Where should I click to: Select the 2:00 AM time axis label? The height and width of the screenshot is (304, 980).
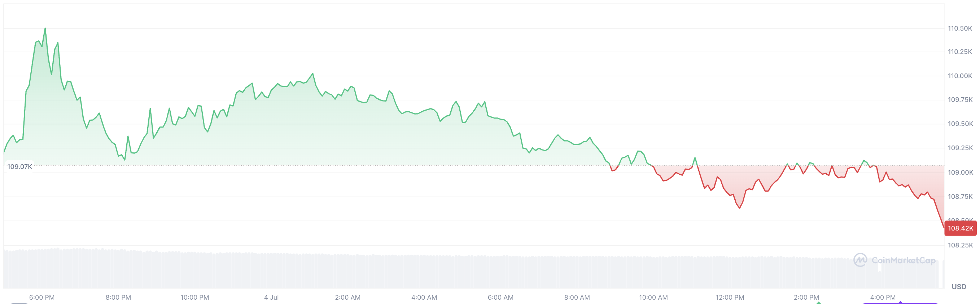click(x=348, y=297)
